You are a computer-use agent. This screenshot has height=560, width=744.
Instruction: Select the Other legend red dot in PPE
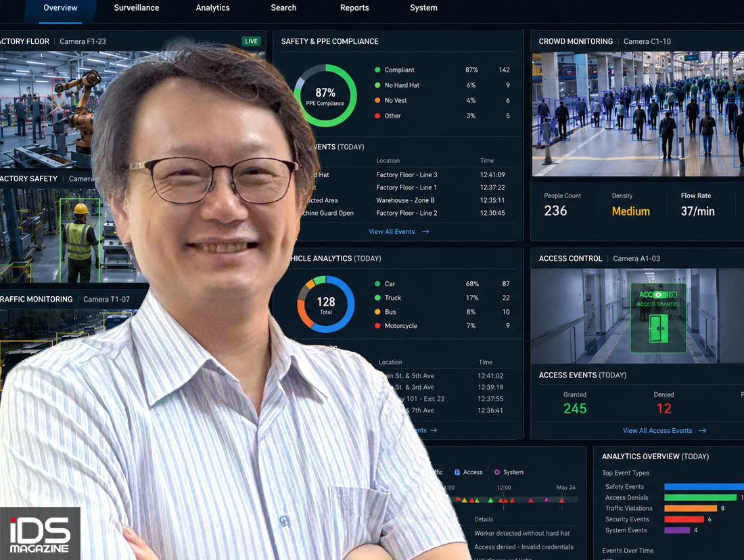(x=377, y=116)
